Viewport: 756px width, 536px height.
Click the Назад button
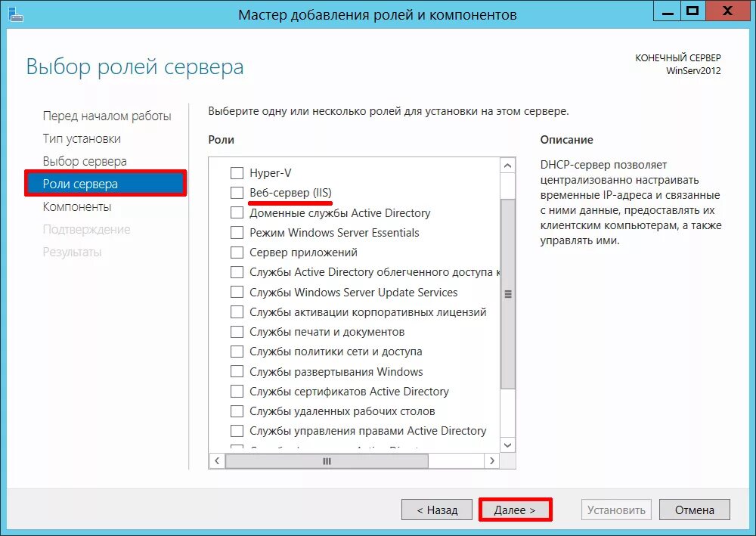437,510
